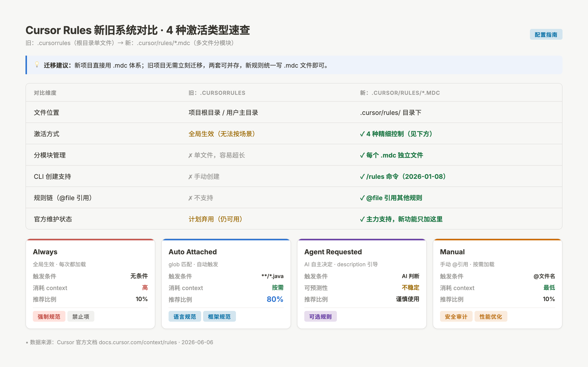Click the 框架规范 tag
The width and height of the screenshot is (588, 367).
tap(219, 317)
